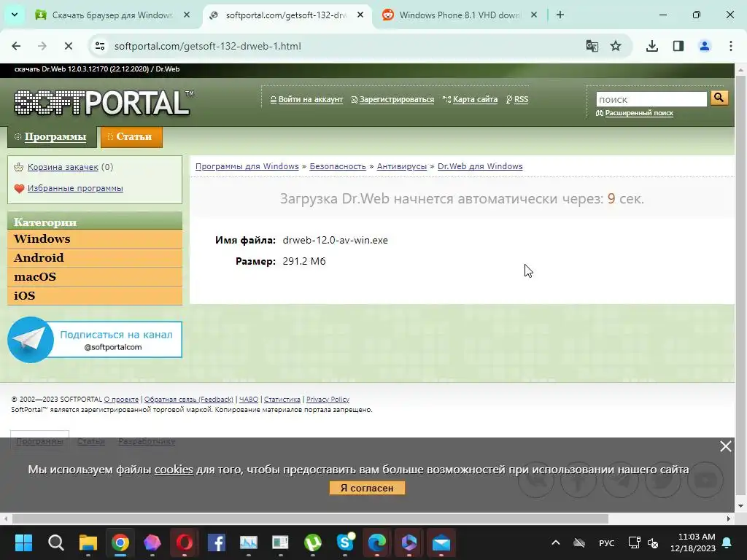
Task: Open uTorrent from the taskbar
Action: (x=313, y=542)
